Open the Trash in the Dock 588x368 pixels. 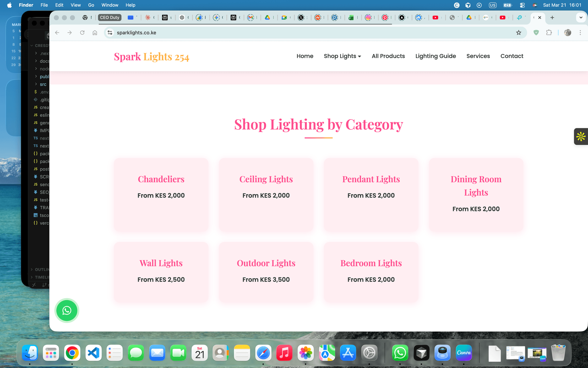(558, 353)
